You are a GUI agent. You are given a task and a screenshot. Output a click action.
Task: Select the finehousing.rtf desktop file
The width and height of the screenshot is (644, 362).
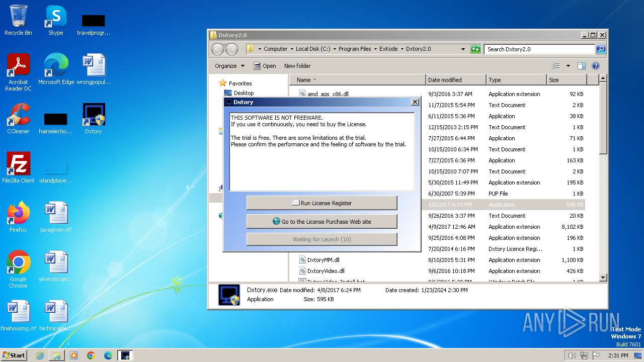(18, 316)
